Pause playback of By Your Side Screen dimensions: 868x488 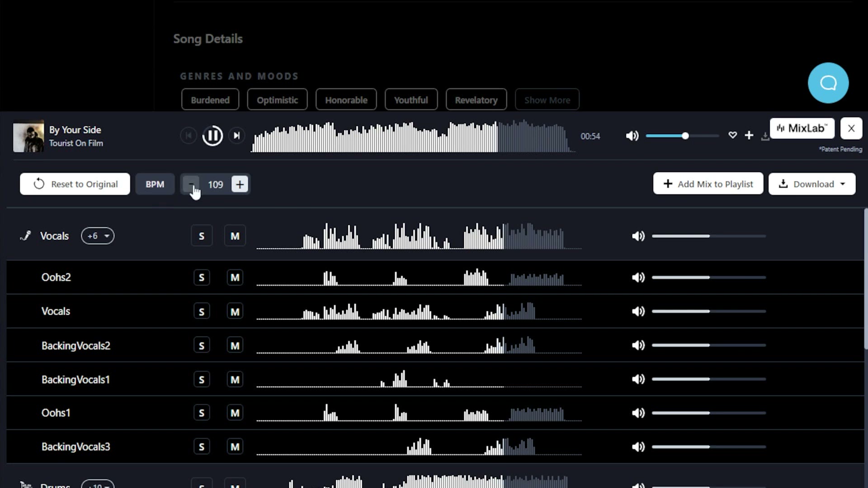pos(212,136)
